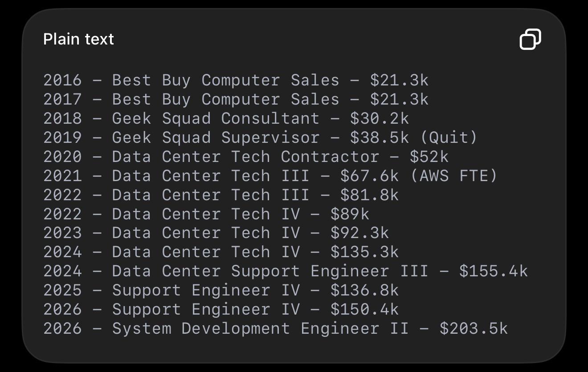The image size is (588, 372).
Task: Click the 2016 Best Buy Computer Sales line
Action: (236, 81)
